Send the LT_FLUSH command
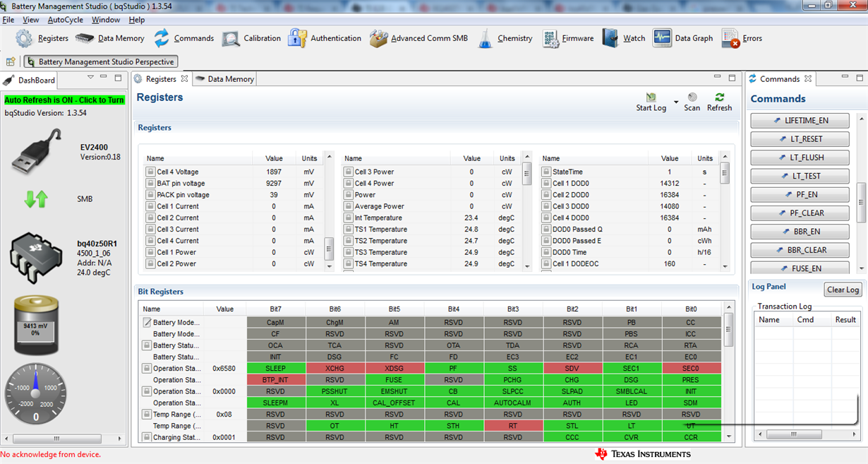868x464 pixels. pos(800,157)
